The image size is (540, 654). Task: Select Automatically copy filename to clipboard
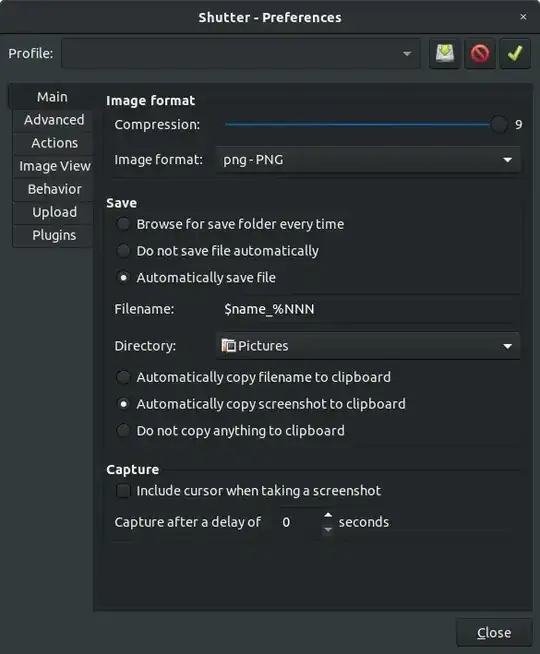click(123, 377)
